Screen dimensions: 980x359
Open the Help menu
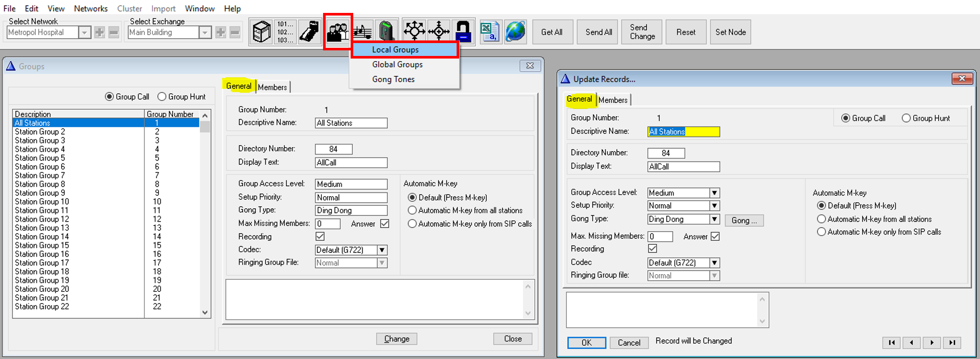[x=232, y=9]
